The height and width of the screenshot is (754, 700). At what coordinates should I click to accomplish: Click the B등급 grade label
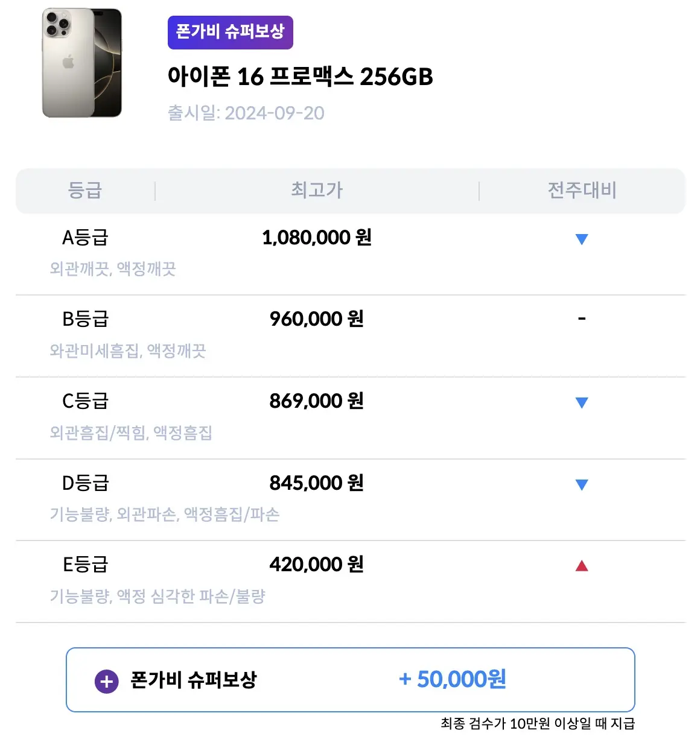tap(85, 319)
